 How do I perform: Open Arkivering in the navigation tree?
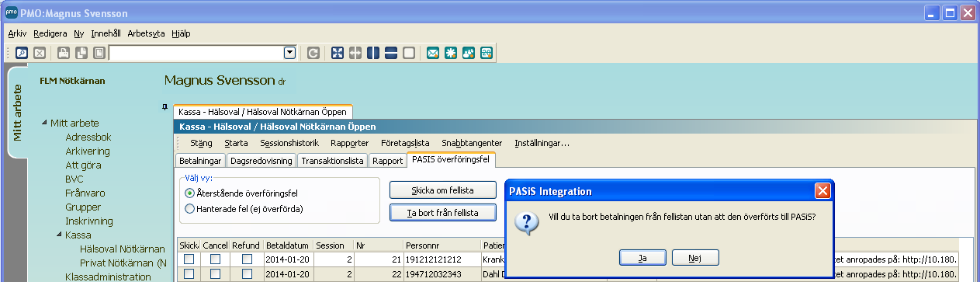88,151
